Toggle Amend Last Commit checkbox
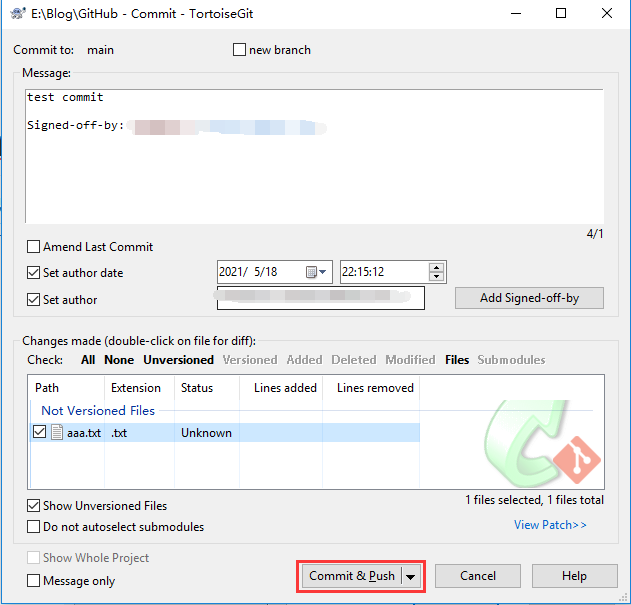631x605 pixels. coord(34,247)
